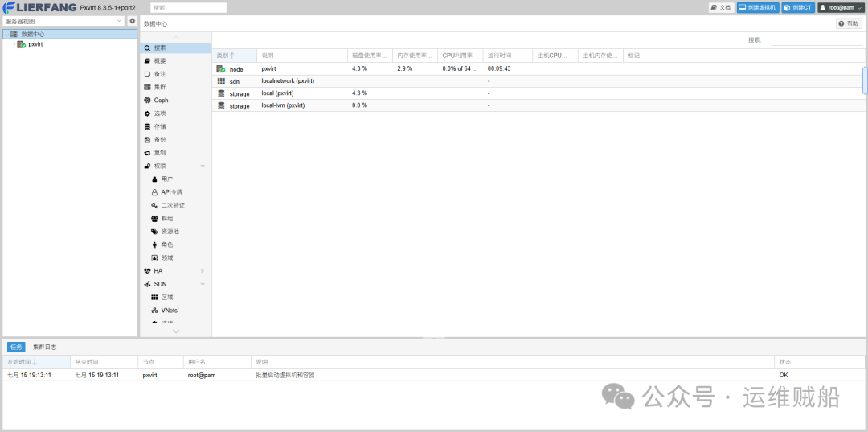Screen dimensions: 868x432
Task: Open the Ceph section
Action: tap(175, 101)
